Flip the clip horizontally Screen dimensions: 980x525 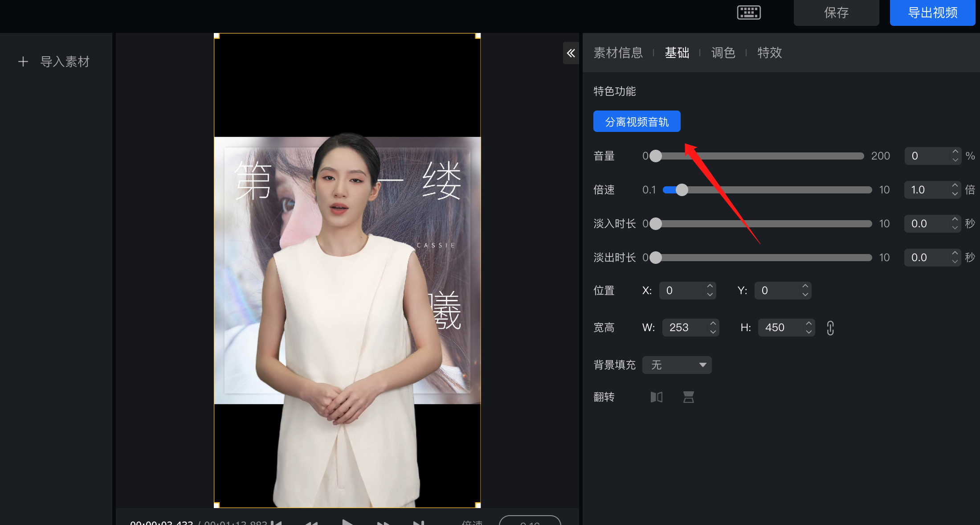[656, 397]
